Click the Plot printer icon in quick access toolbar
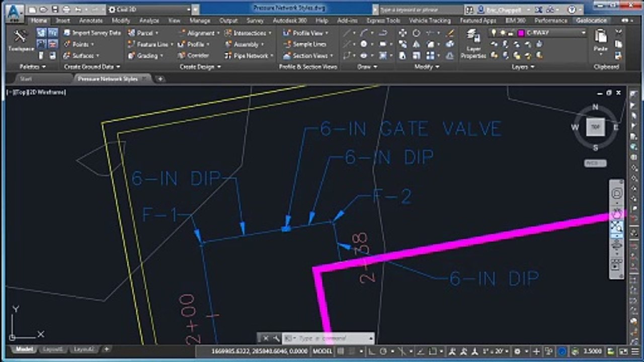This screenshot has width=644, height=362. [66, 10]
